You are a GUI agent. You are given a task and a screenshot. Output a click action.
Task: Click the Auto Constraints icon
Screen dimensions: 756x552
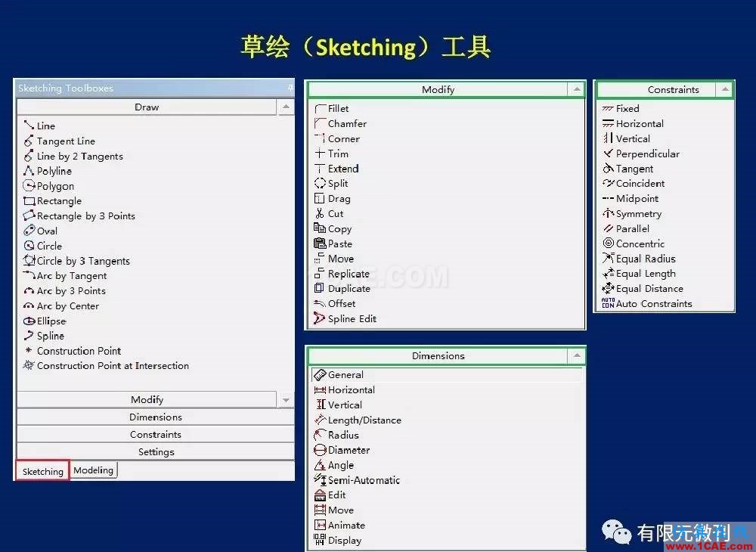point(608,304)
